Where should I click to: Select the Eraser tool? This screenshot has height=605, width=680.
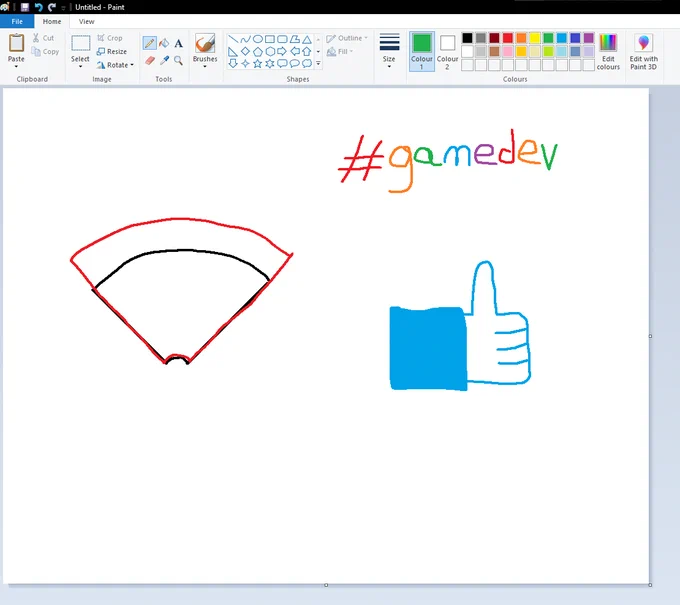[150, 60]
